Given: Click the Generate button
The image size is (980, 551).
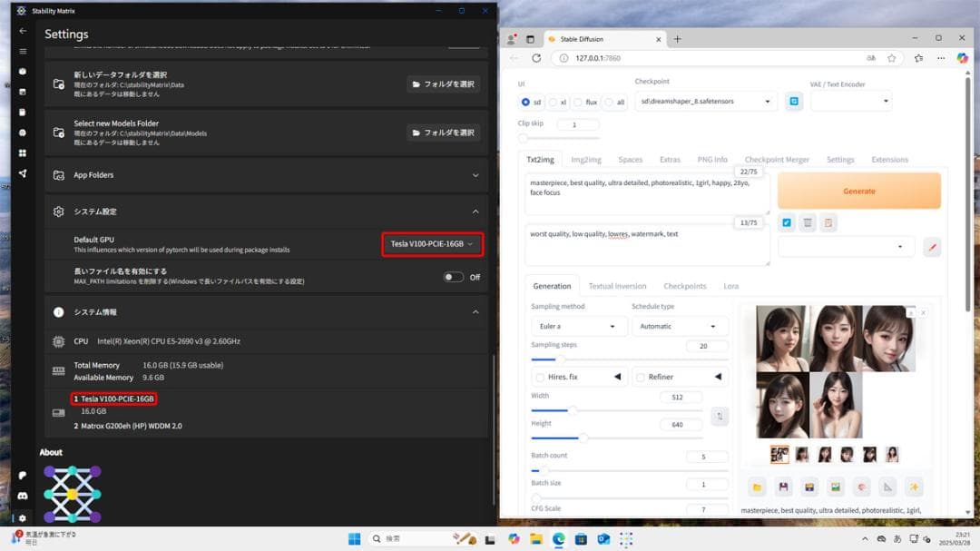Looking at the screenshot, I should pos(858,191).
